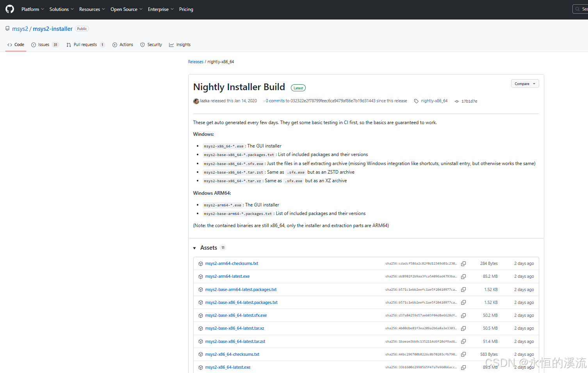Download msys2-base-x86_64-latest.sfx.exe
Image resolution: width=588 pixels, height=373 pixels.
(x=236, y=316)
